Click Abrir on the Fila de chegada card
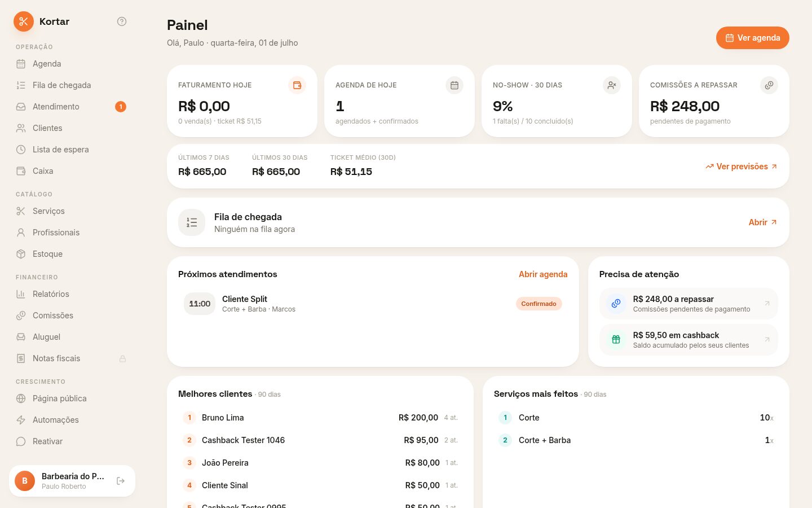Viewport: 812px width, 508px height. [763, 222]
